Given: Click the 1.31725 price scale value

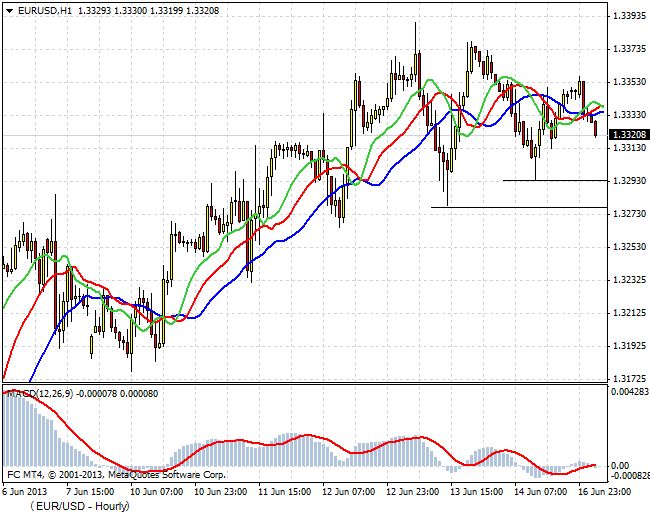Looking at the screenshot, I should click(629, 379).
